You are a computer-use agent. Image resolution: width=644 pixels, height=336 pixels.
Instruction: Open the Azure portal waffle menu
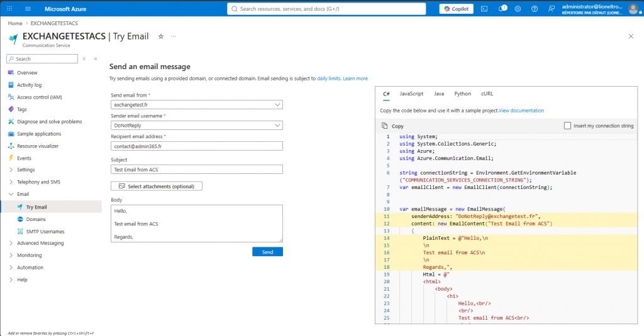(x=9, y=9)
